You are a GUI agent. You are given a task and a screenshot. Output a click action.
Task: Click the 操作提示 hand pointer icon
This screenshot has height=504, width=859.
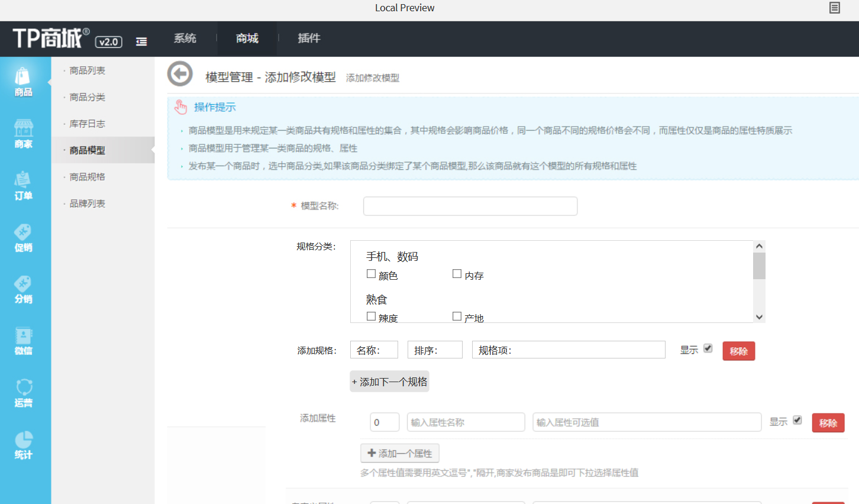click(x=180, y=107)
